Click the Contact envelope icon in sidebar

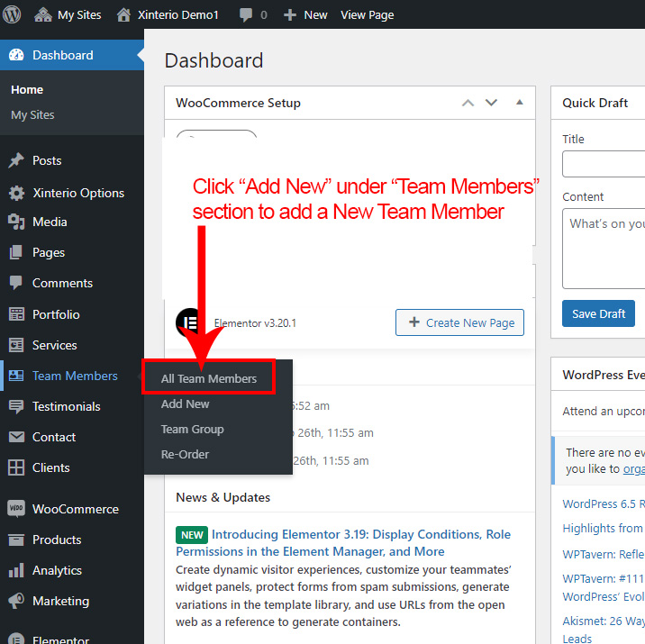pyautogui.click(x=16, y=437)
